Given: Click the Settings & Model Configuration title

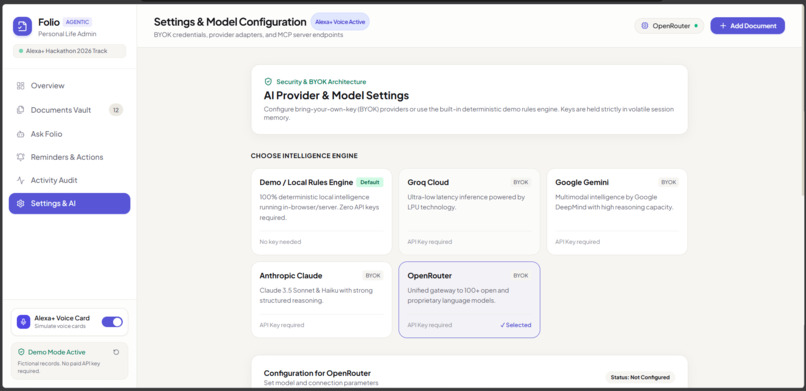Looking at the screenshot, I should 230,22.
